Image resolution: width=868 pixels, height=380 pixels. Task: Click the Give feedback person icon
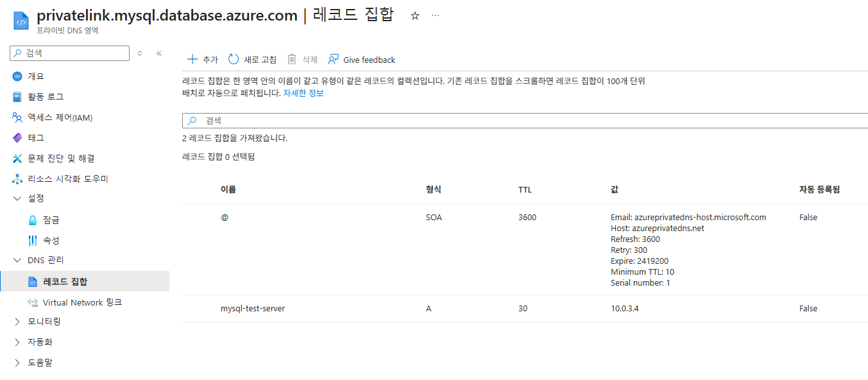pyautogui.click(x=333, y=59)
